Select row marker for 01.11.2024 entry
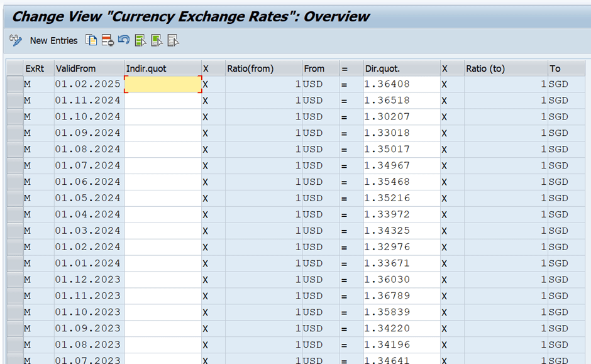This screenshot has width=591, height=364. pos(14,101)
